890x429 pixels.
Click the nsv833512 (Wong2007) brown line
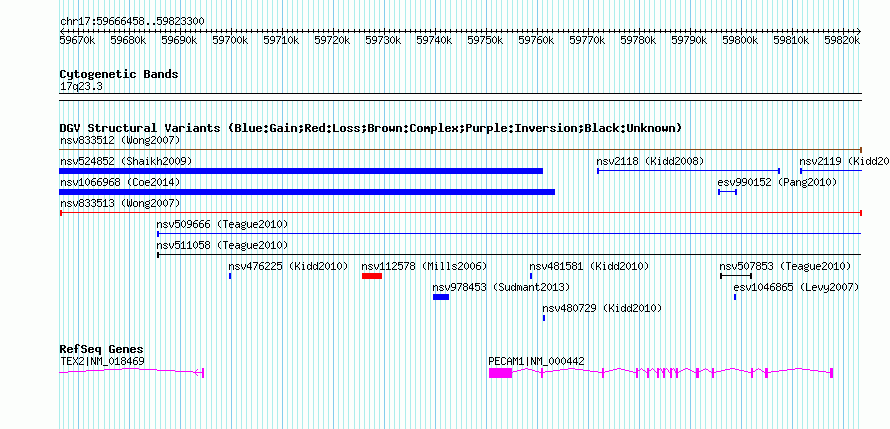pyautogui.click(x=461, y=150)
